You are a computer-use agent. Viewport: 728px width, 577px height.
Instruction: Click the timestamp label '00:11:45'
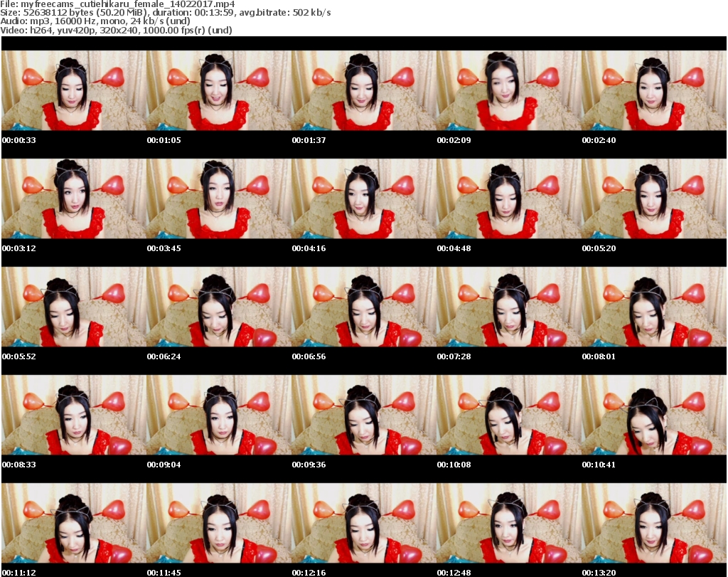point(164,573)
